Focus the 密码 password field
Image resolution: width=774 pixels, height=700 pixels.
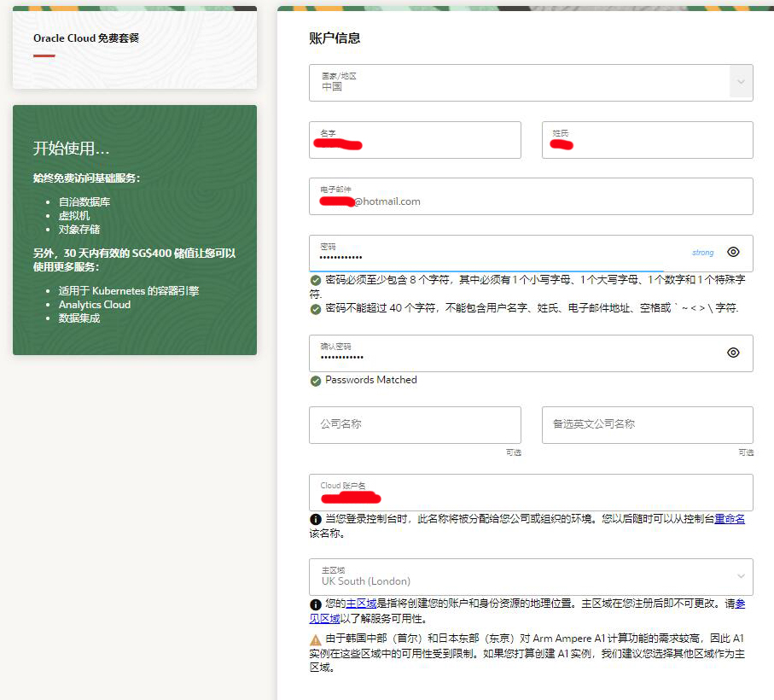tap(531, 254)
